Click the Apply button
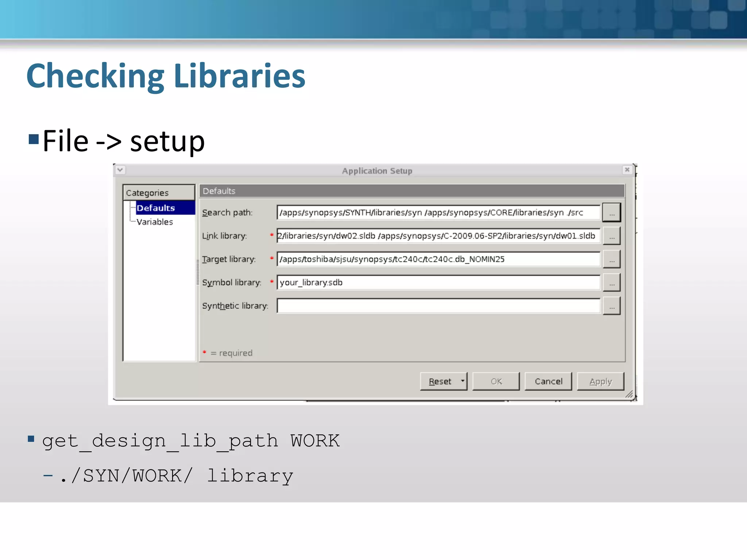 coord(600,381)
